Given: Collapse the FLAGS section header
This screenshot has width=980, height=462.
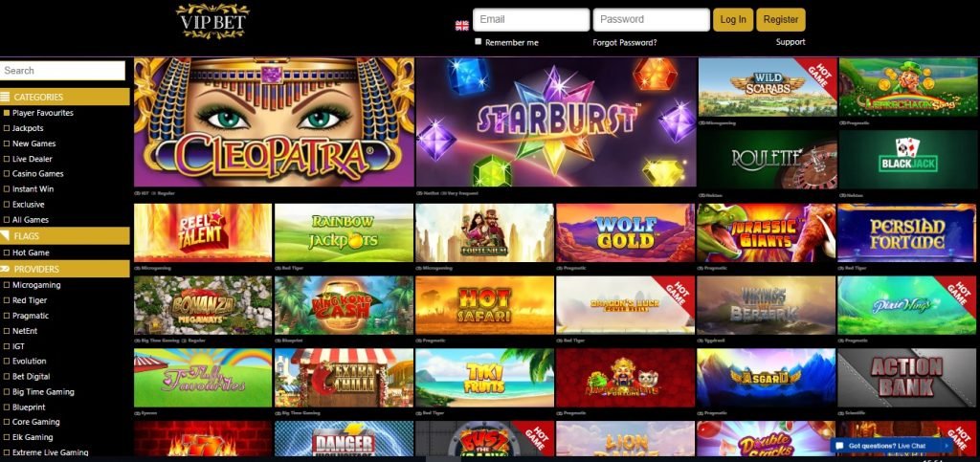Looking at the screenshot, I should point(65,236).
